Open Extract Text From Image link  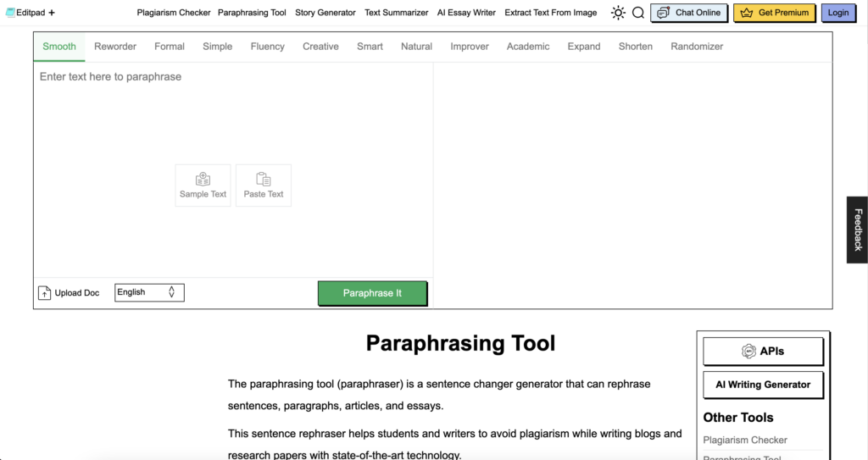click(x=551, y=13)
